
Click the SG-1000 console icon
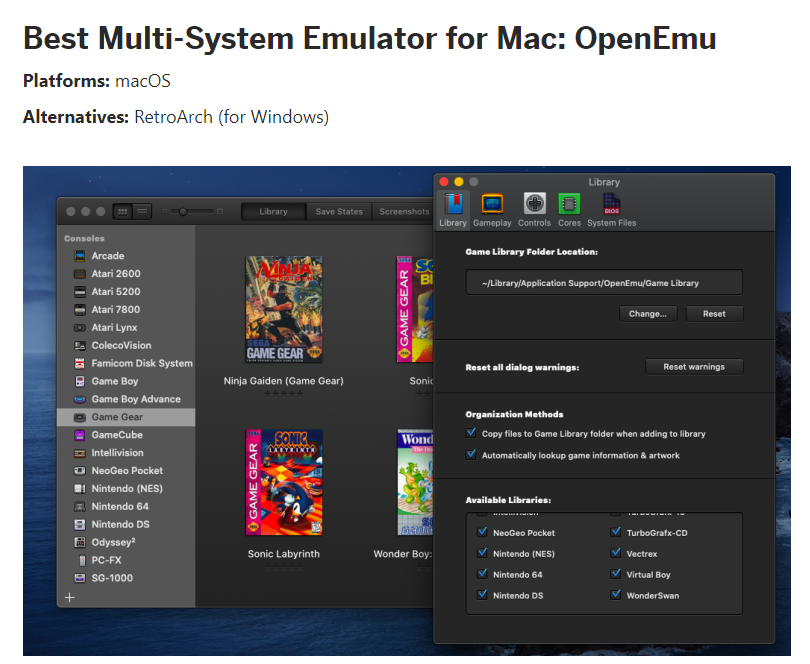[80, 578]
